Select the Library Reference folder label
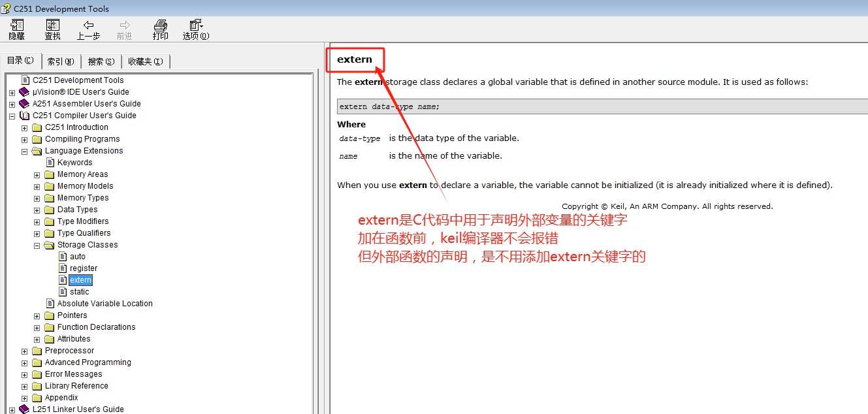This screenshot has height=414, width=868. pos(76,386)
